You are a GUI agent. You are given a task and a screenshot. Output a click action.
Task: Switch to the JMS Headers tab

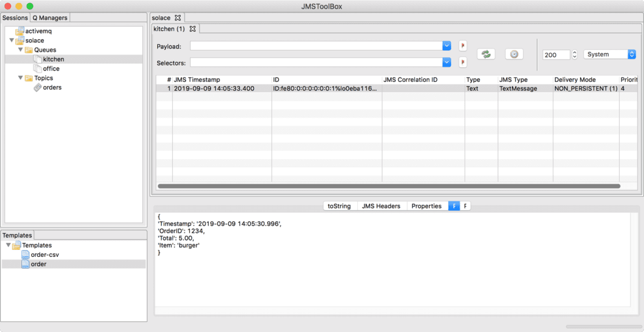(x=382, y=206)
